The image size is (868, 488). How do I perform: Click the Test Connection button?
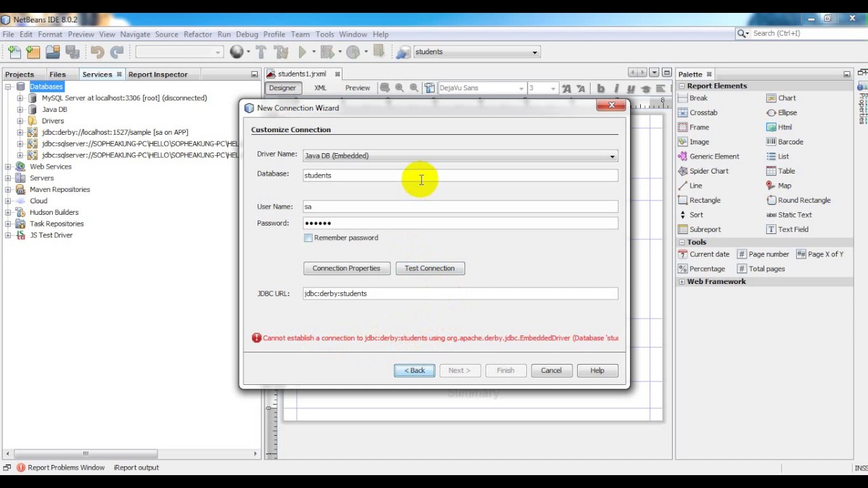430,268
